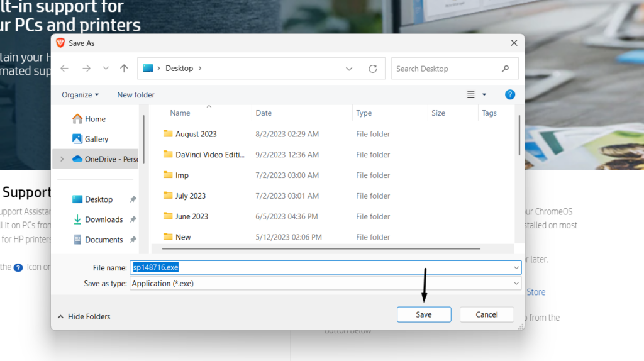Click the navigation pane scrollbar
The width and height of the screenshot is (644, 361).
point(143,139)
